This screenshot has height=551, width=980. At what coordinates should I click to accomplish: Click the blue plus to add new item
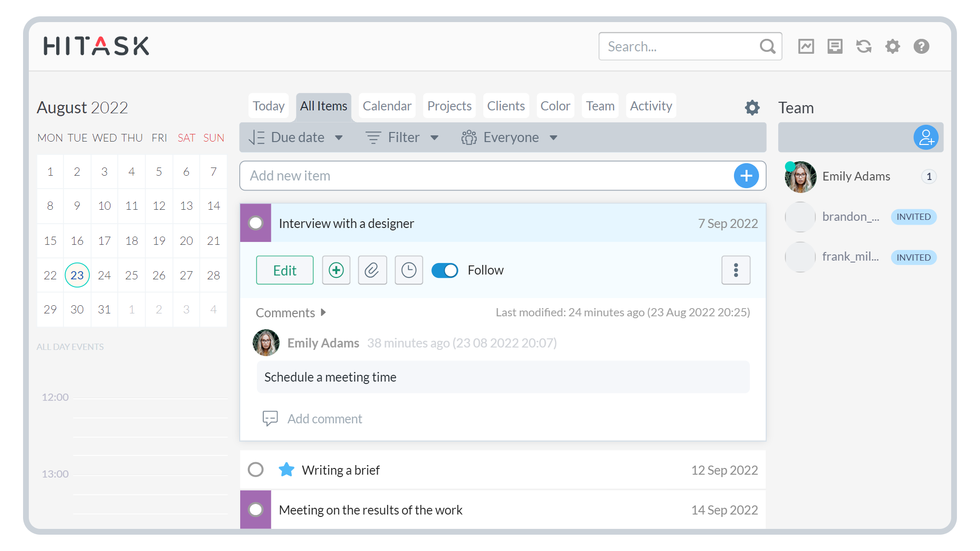(x=746, y=176)
